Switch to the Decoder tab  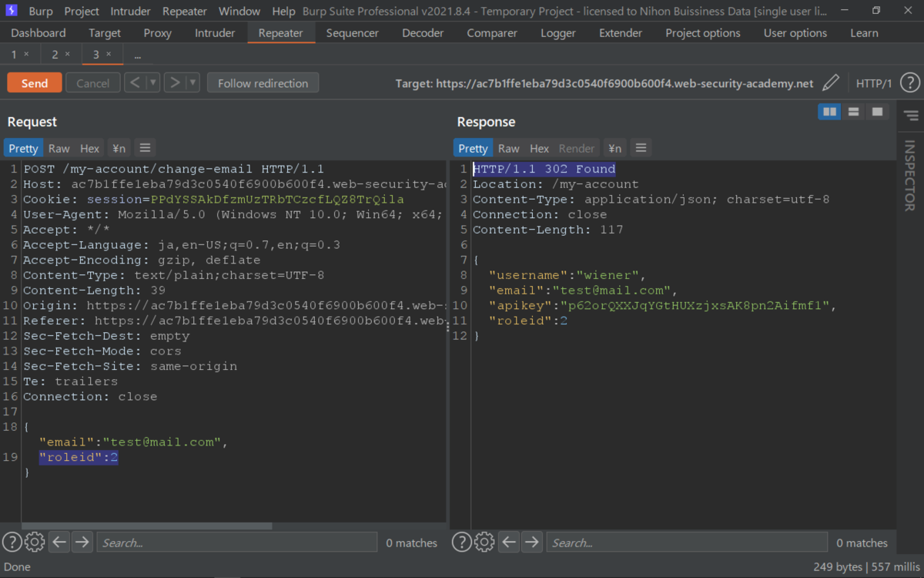(x=423, y=33)
